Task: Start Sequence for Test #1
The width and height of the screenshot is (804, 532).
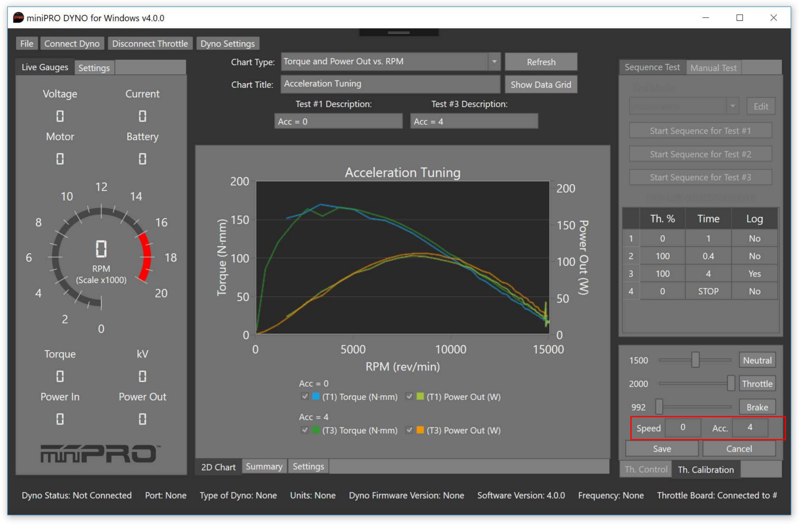Action: pyautogui.click(x=700, y=131)
